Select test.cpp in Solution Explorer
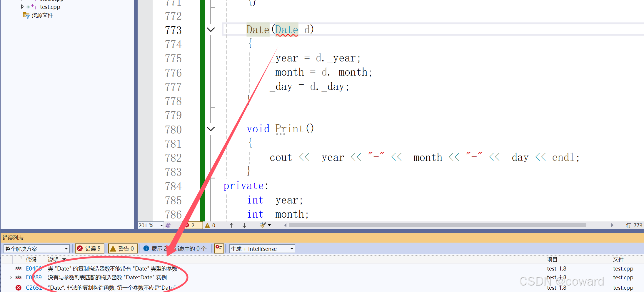 pyautogui.click(x=50, y=7)
